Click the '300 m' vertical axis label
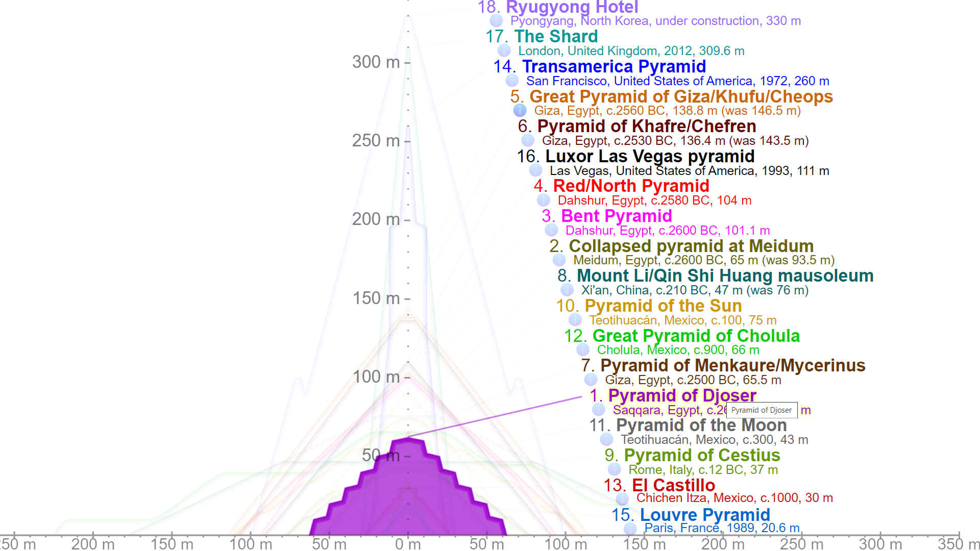 click(376, 62)
